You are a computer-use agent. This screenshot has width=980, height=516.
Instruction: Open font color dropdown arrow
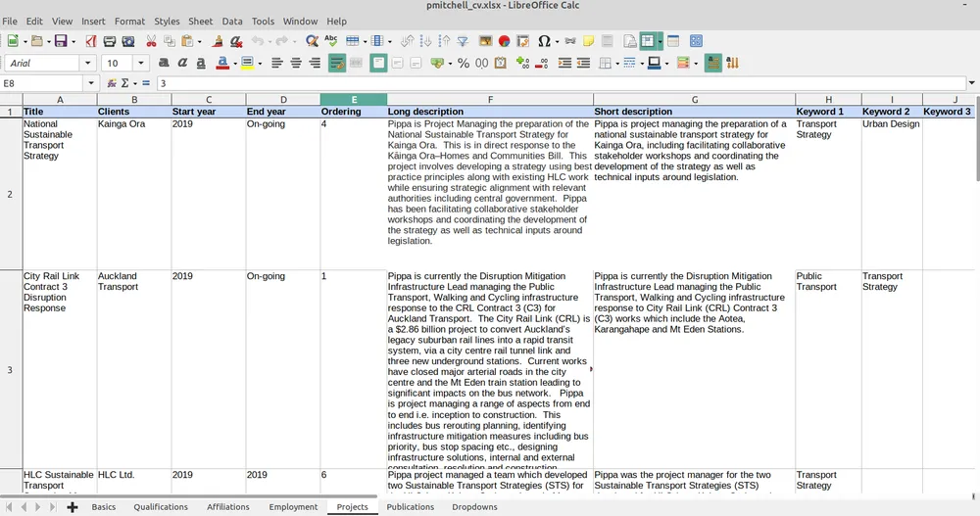tap(235, 63)
